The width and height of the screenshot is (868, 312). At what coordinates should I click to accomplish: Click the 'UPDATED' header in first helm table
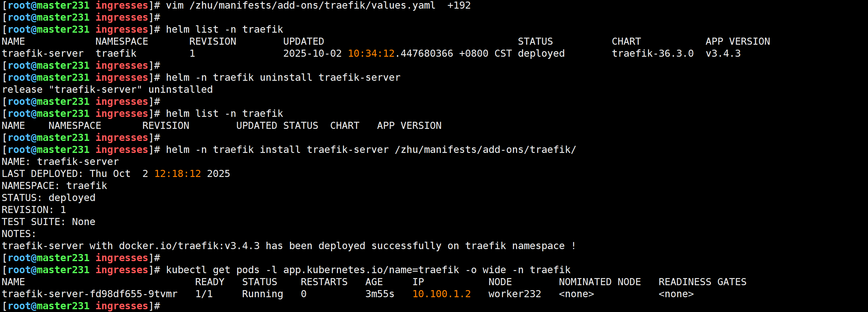pos(304,41)
